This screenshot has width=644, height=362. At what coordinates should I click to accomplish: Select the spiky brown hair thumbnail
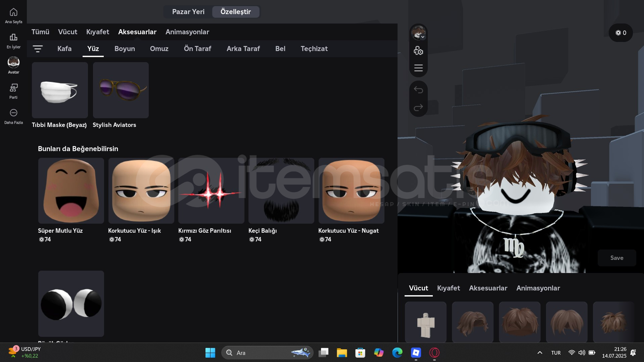613,322
